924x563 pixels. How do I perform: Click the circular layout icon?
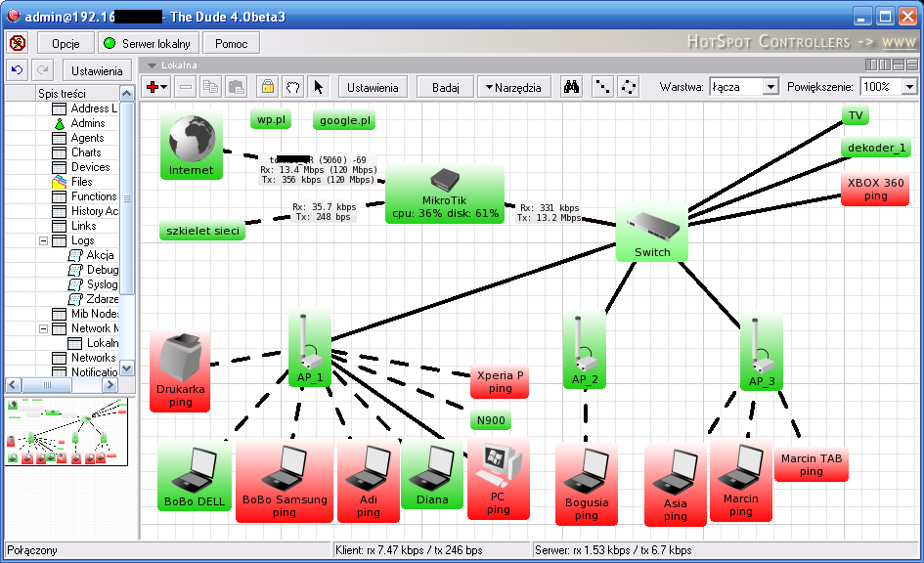pyautogui.click(x=629, y=87)
